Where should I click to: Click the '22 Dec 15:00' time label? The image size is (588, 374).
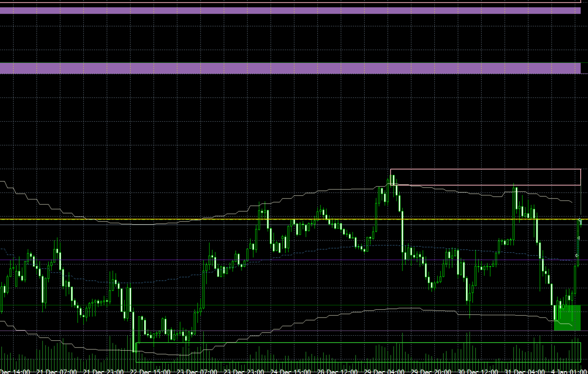pyautogui.click(x=150, y=371)
